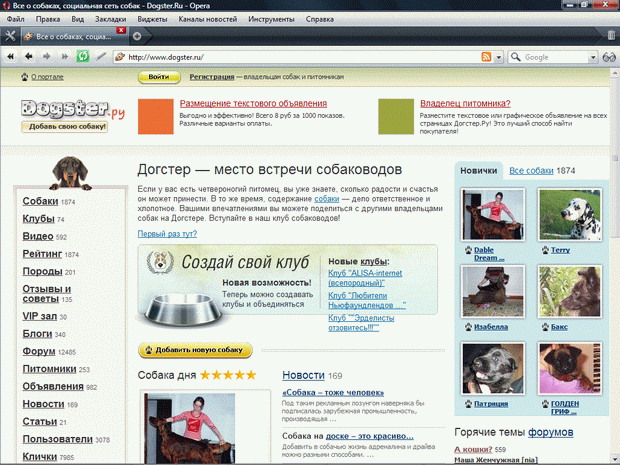Click paw icon next to Изабелла
The image size is (620, 465).
coord(468,327)
